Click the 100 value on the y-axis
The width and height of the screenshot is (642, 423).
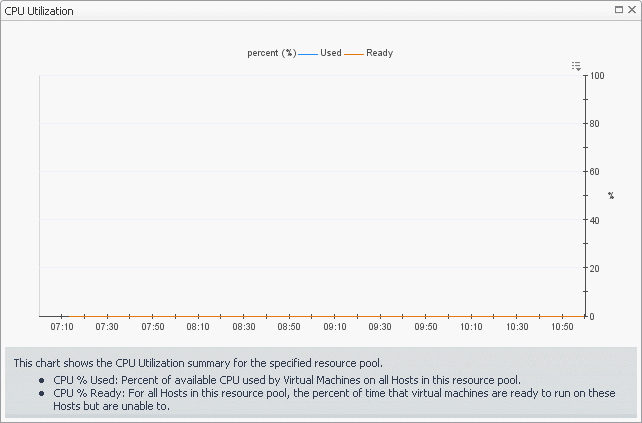599,76
